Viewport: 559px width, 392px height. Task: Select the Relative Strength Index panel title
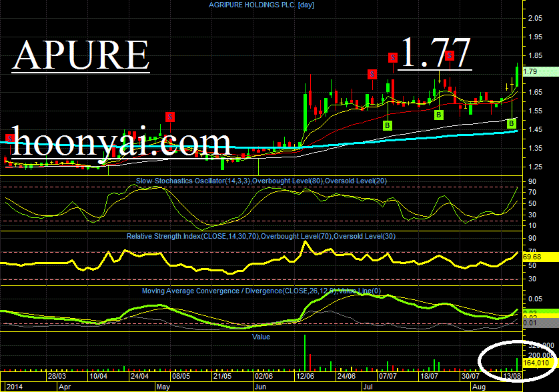(x=261, y=236)
